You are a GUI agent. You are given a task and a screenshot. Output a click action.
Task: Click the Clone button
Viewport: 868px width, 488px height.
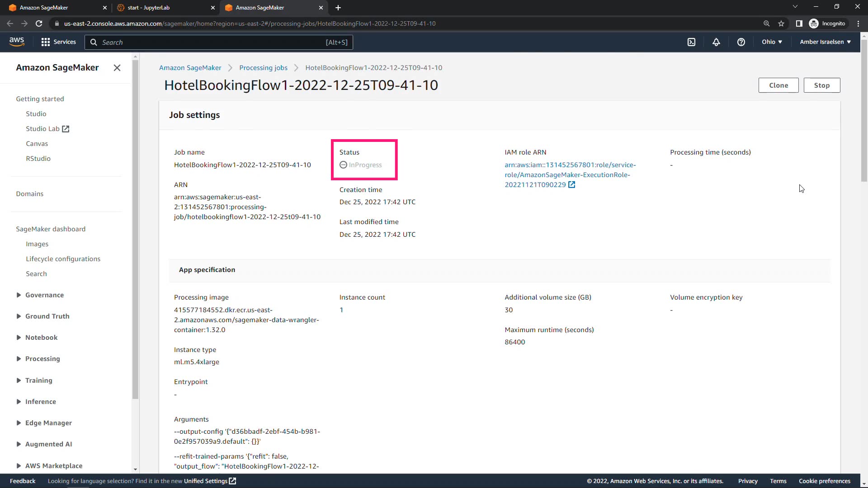click(778, 85)
